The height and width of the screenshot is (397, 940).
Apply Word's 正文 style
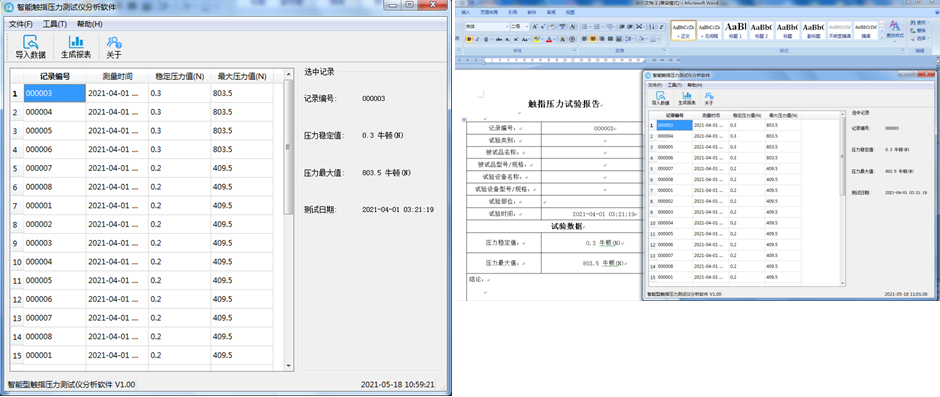pyautogui.click(x=683, y=31)
